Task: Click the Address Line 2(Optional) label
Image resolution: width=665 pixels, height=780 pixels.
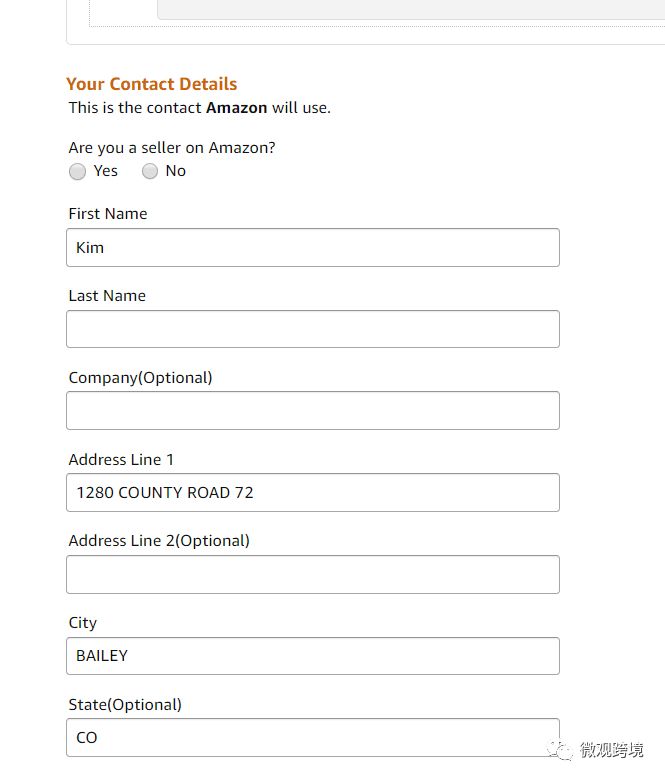Action: point(159,541)
